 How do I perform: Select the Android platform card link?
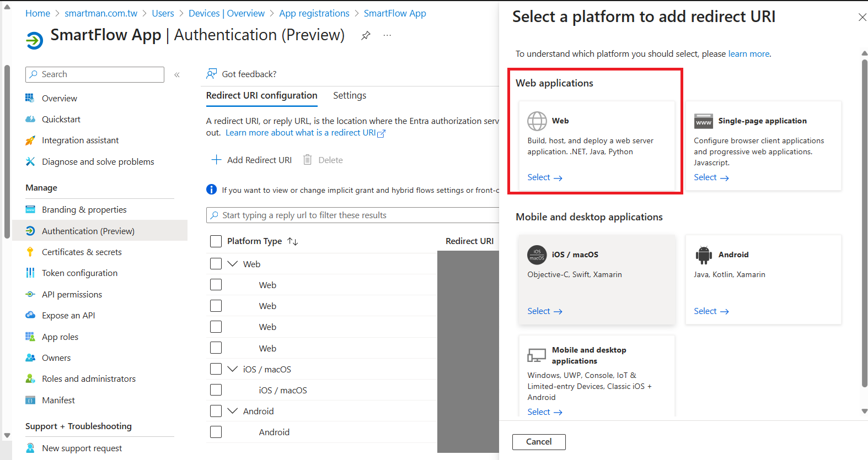click(x=711, y=311)
